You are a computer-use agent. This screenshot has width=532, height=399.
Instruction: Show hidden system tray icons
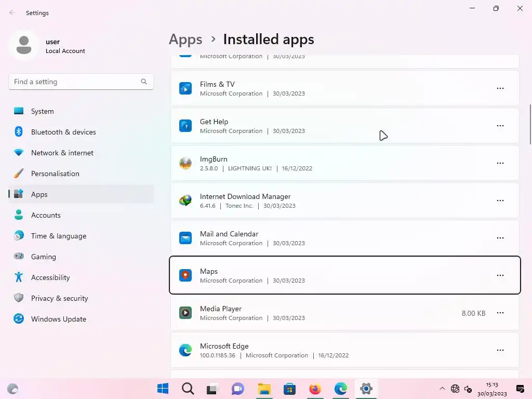click(x=442, y=389)
